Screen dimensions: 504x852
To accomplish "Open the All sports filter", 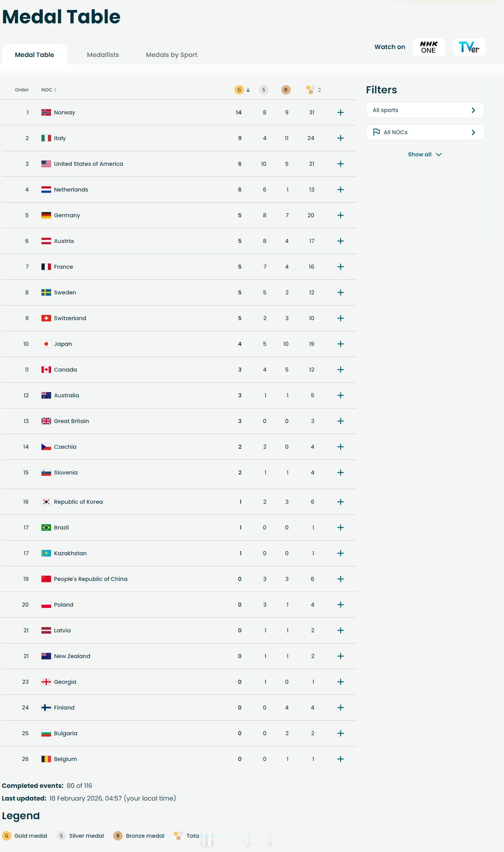I will click(x=425, y=110).
